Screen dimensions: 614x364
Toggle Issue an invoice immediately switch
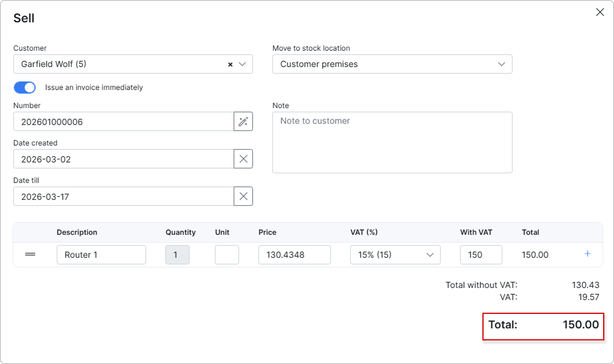click(25, 88)
